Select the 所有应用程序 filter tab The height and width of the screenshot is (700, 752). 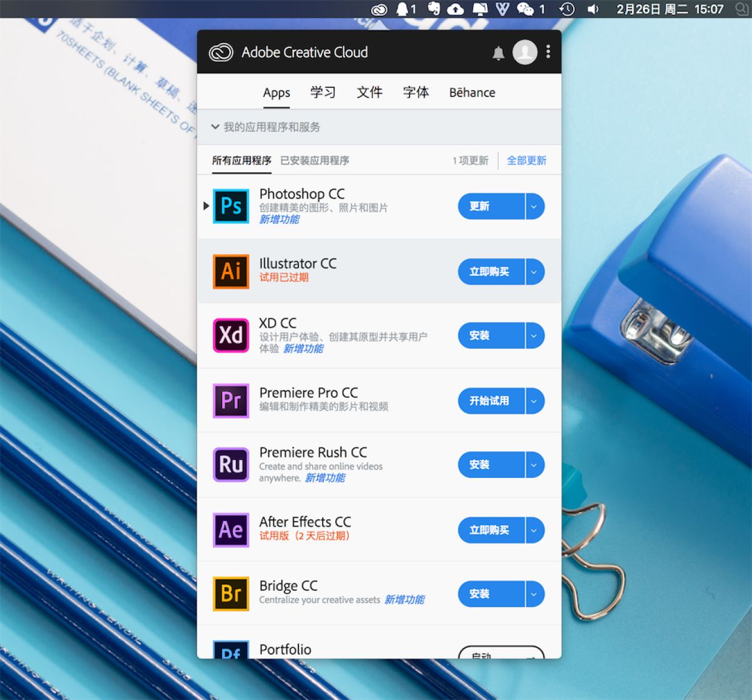(x=241, y=160)
